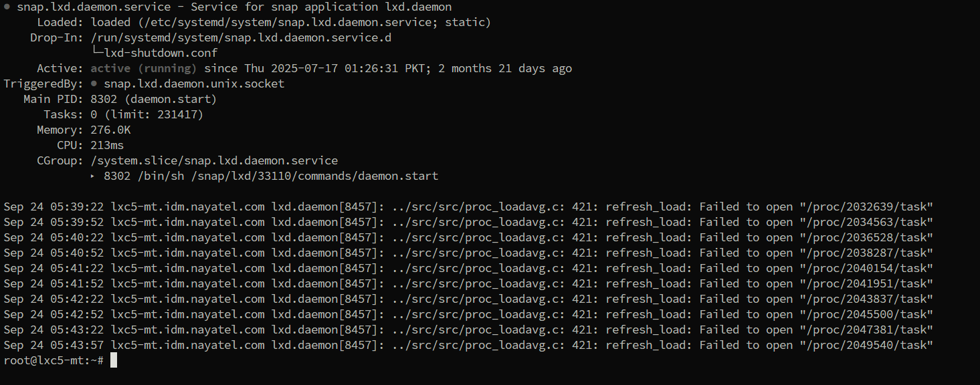Click the terminal cursor block at the prompt
The width and height of the screenshot is (980, 385).
click(x=114, y=361)
